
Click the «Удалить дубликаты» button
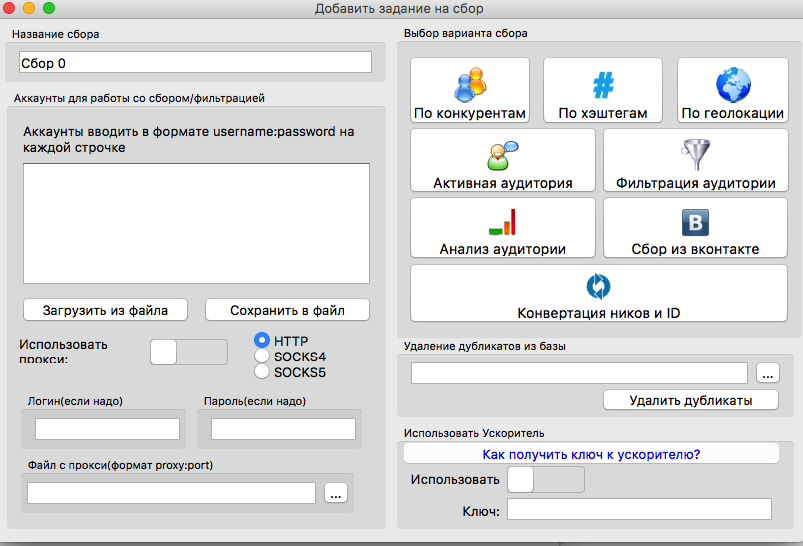pyautogui.click(x=690, y=400)
